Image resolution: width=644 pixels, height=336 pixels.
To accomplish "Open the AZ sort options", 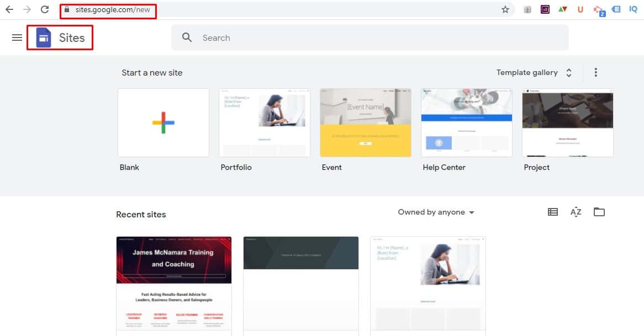I will [x=576, y=212].
